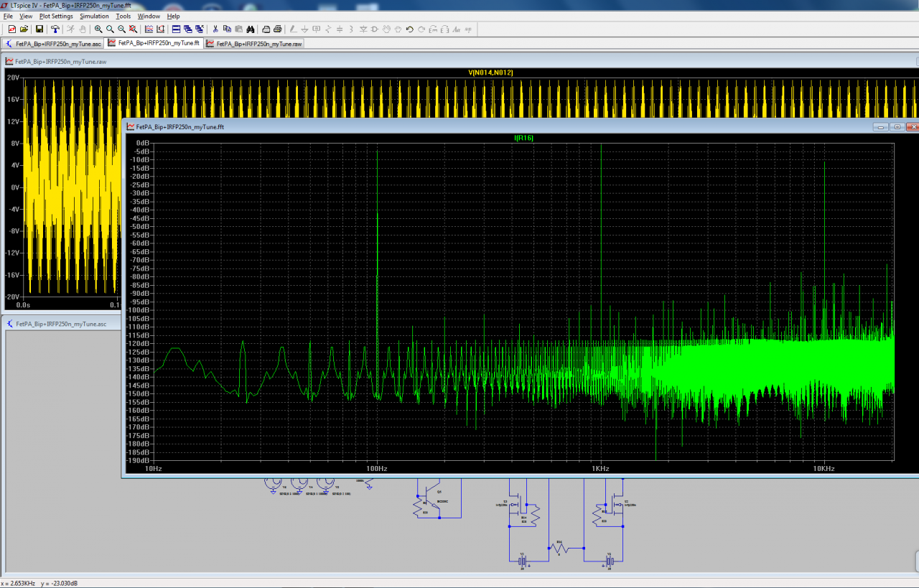Maximize the FFT plot window
Viewport: 919px width, 588px height.
tap(897, 127)
